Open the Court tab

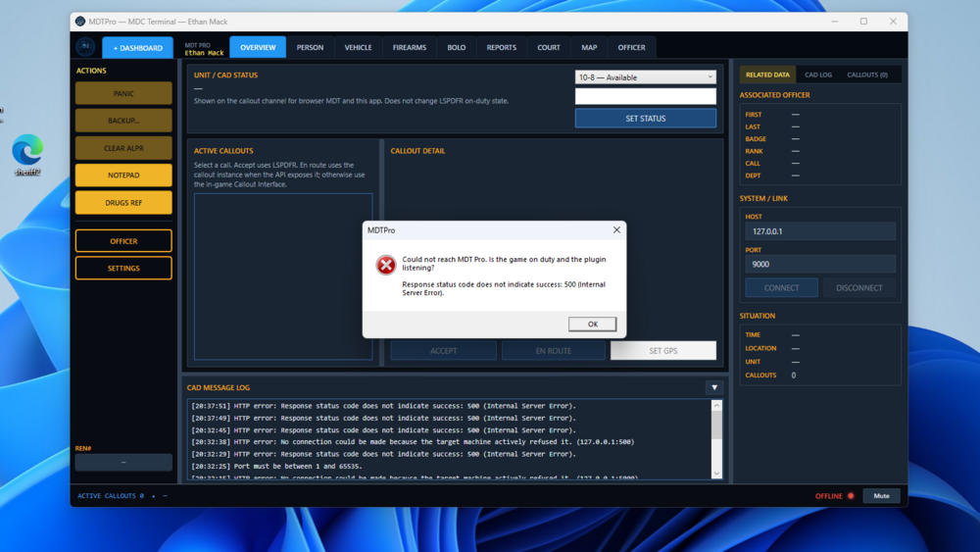point(549,47)
